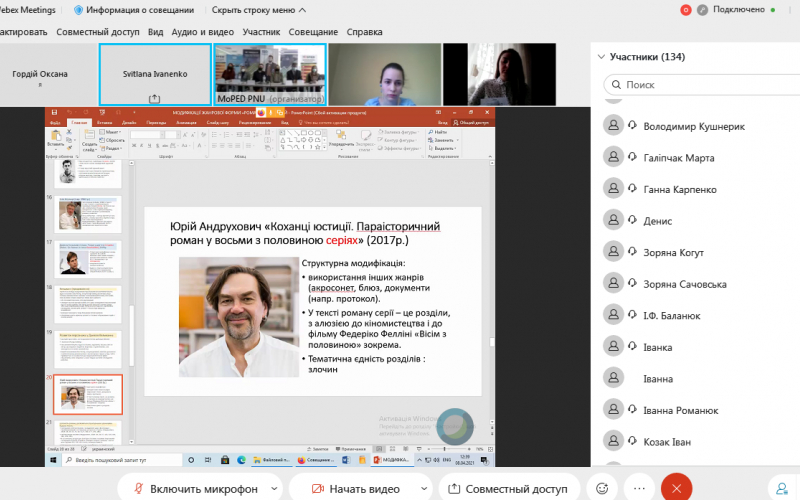Screen dimensions: 800x500
Task: Open the Совещание menu
Action: pyautogui.click(x=313, y=32)
